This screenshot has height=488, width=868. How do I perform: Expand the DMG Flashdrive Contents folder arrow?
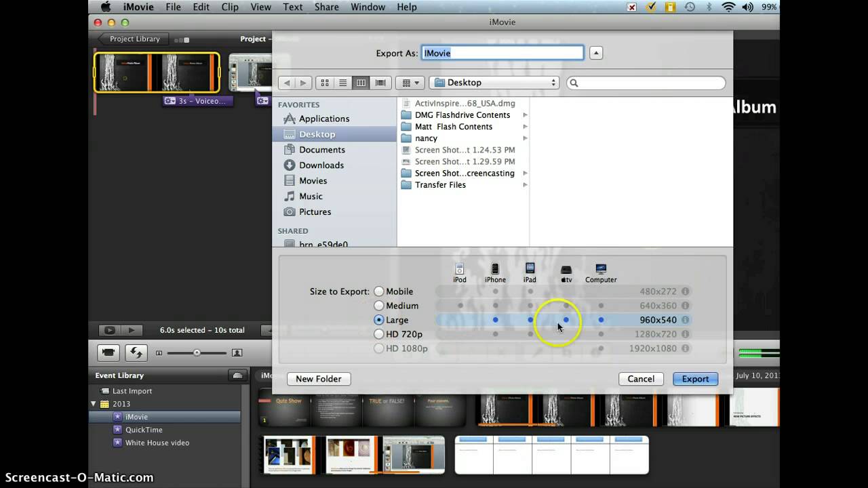coord(526,115)
